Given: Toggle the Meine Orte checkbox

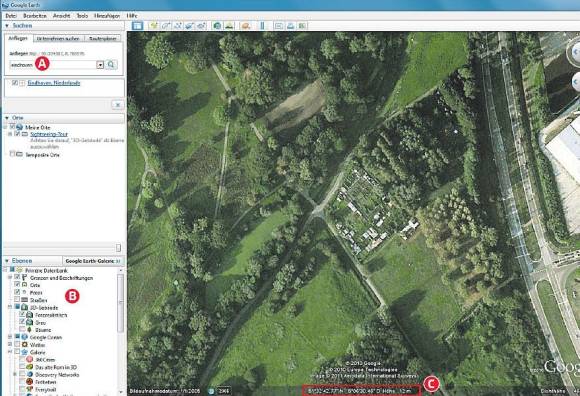Looking at the screenshot, I should 12,127.
